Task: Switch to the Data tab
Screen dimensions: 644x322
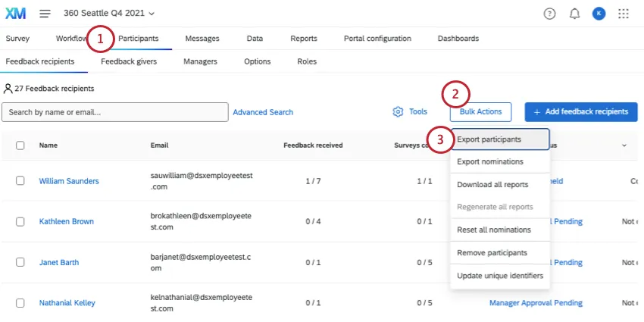Action: click(255, 39)
